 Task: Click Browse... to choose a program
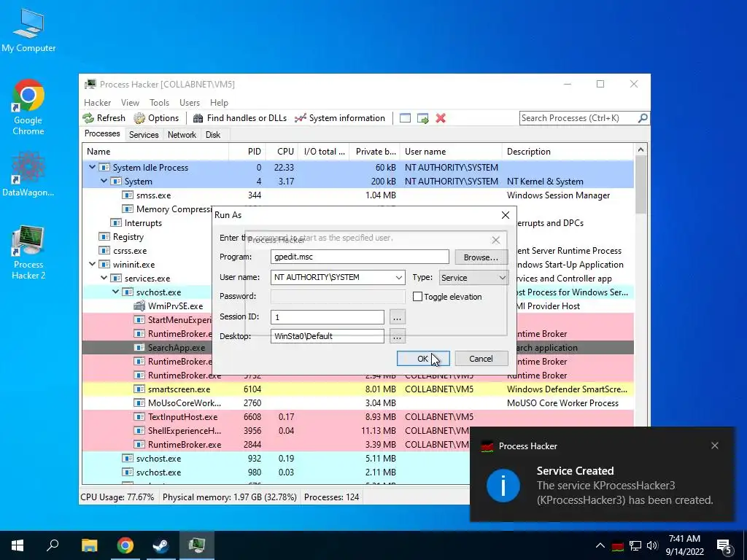[x=481, y=257]
